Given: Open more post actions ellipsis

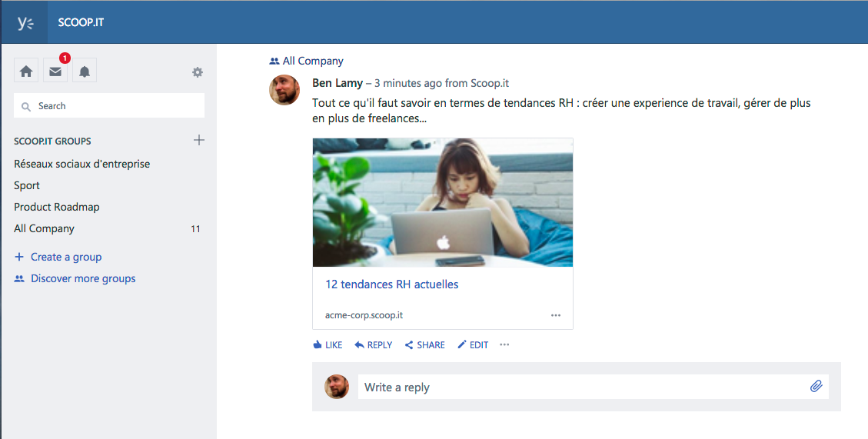Looking at the screenshot, I should [504, 344].
